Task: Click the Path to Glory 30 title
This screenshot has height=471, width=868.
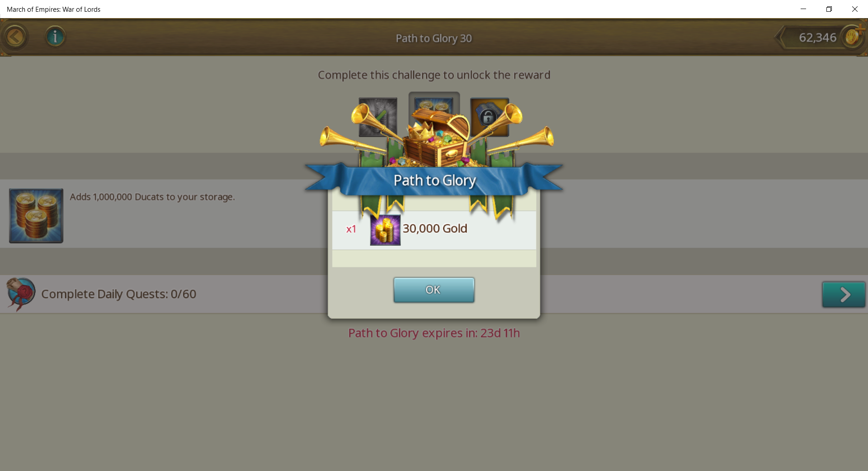Action: click(x=434, y=38)
